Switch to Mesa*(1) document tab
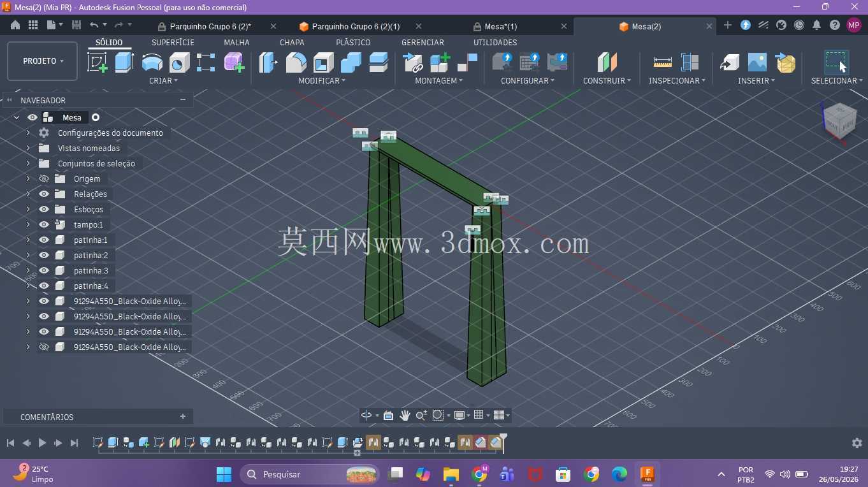Image resolution: width=868 pixels, height=487 pixels. 501,26
